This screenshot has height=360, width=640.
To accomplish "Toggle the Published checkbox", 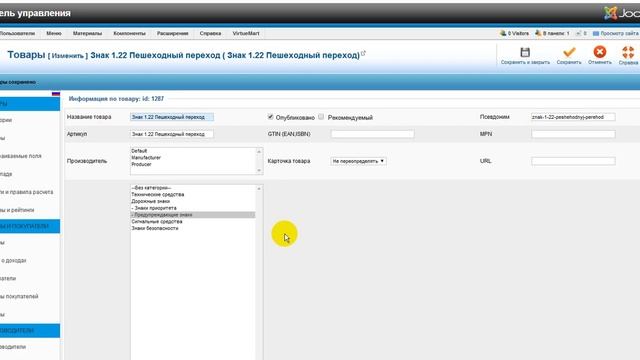I will tap(270, 117).
